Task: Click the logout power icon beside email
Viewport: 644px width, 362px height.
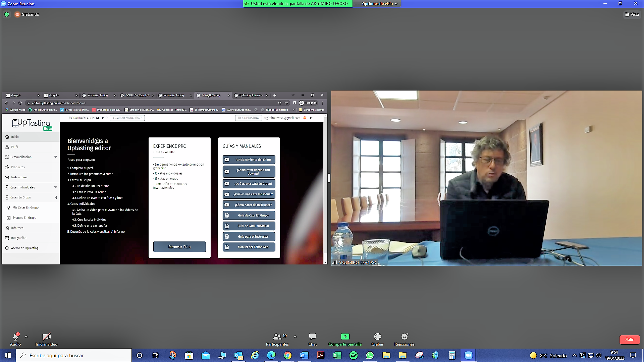Action: click(311, 118)
